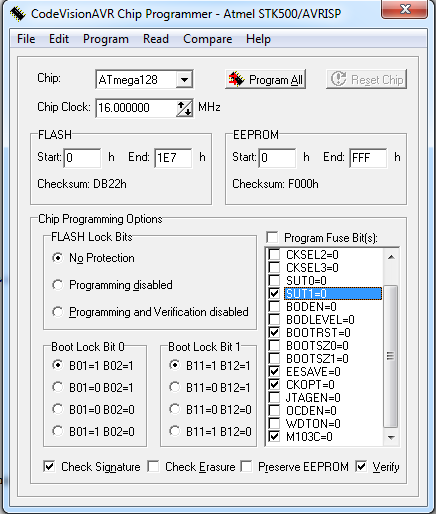This screenshot has height=514, width=436.
Task: Open the Read menu
Action: click(156, 39)
